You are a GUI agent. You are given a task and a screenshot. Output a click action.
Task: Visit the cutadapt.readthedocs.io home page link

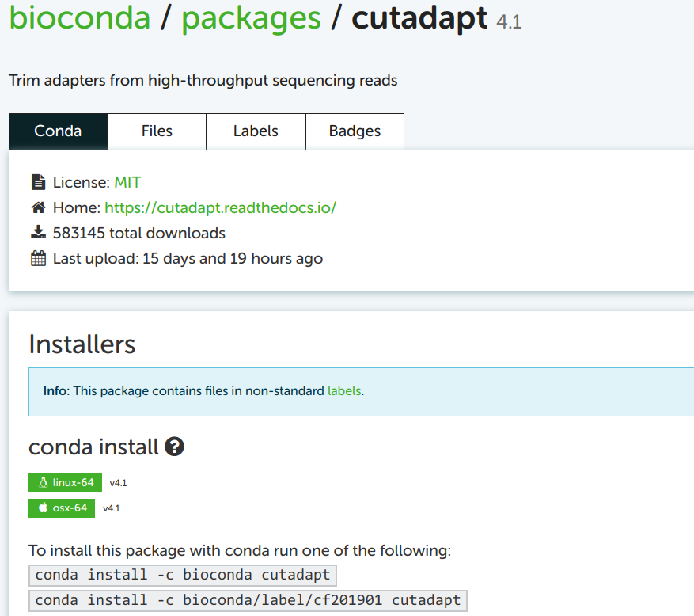pos(221,207)
